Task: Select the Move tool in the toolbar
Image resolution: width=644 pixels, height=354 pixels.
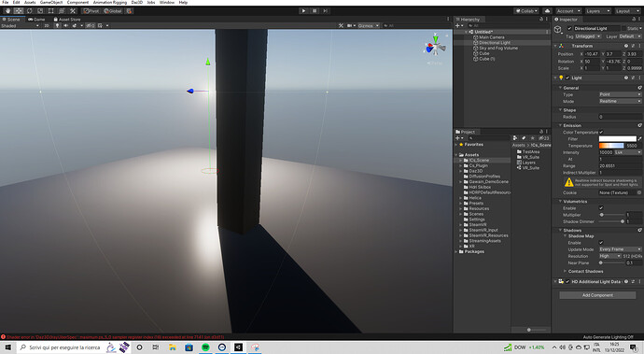Action: [x=19, y=11]
